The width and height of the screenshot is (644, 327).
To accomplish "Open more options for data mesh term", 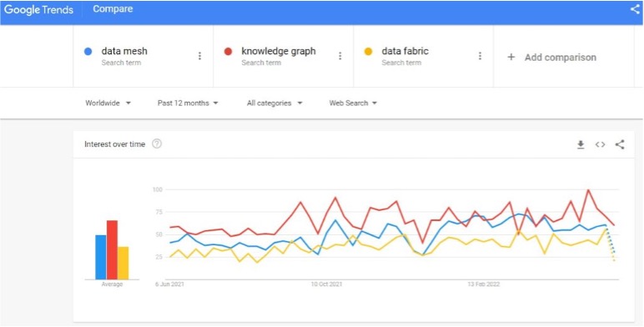I will [199, 56].
